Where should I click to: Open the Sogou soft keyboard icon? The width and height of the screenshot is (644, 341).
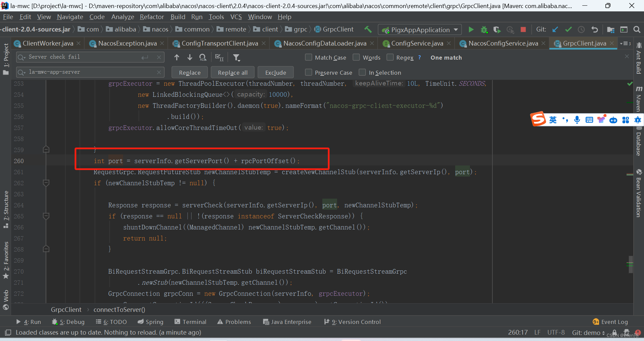click(589, 120)
